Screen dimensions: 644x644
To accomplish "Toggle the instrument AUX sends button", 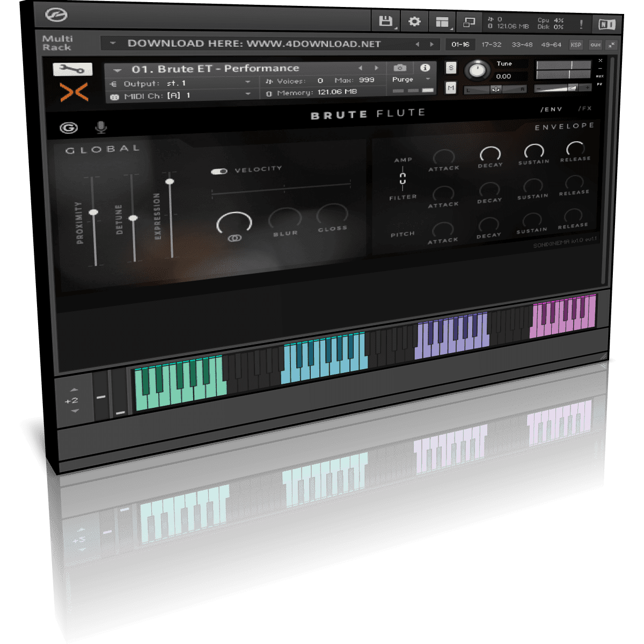I will pyautogui.click(x=599, y=76).
